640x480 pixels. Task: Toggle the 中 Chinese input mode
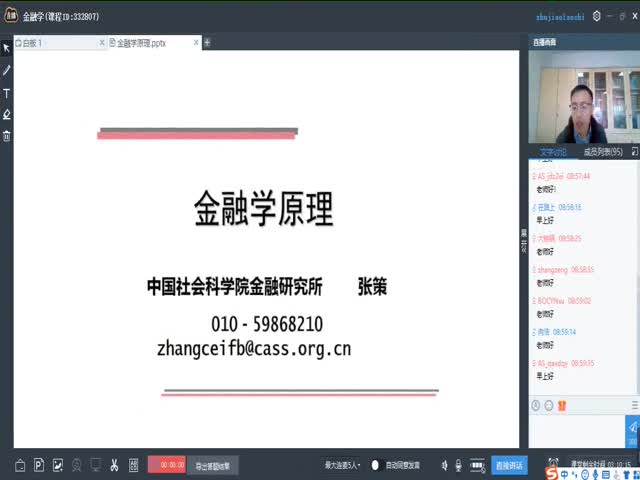[565, 474]
